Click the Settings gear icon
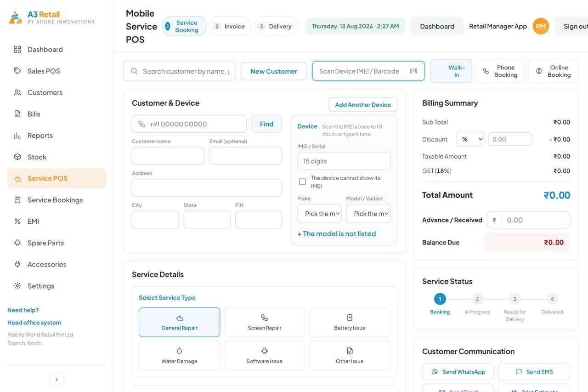This screenshot has width=588, height=392. [17, 286]
